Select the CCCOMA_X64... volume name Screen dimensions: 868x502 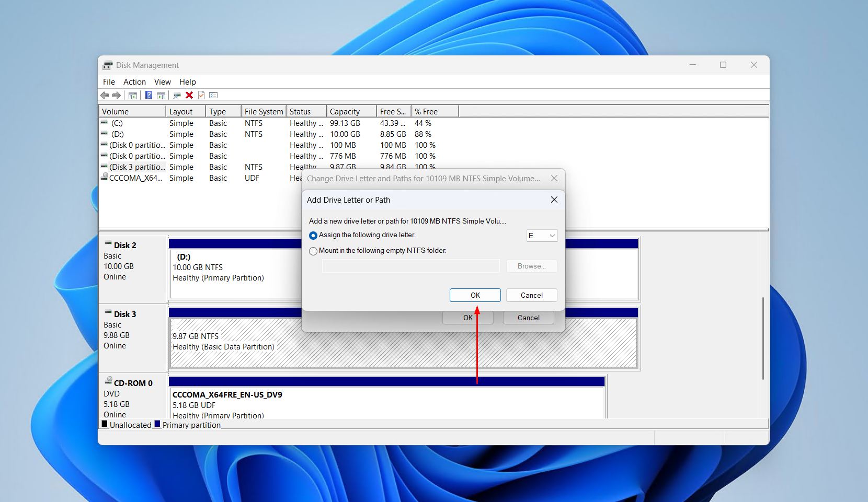coord(135,178)
